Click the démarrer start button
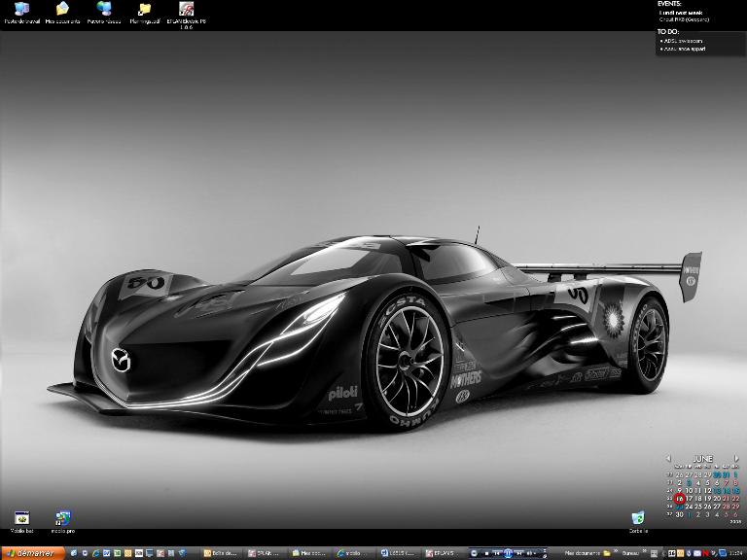This screenshot has width=747, height=560. [32, 553]
